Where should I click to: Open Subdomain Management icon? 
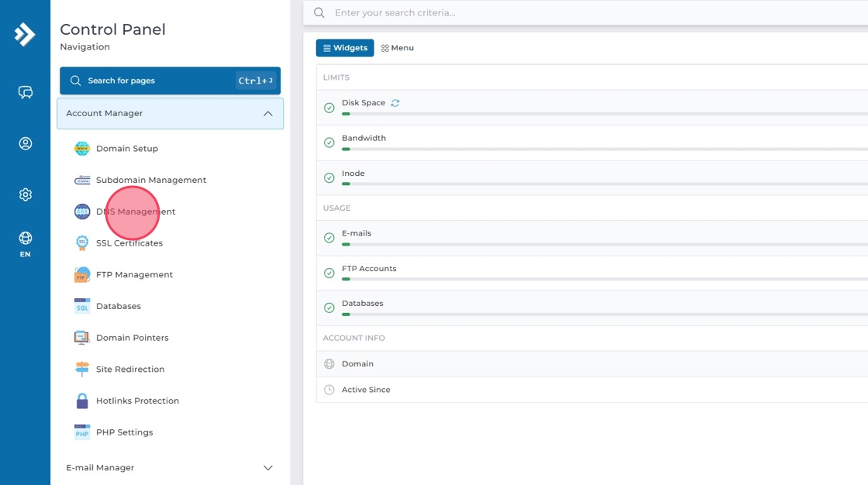pyautogui.click(x=82, y=181)
